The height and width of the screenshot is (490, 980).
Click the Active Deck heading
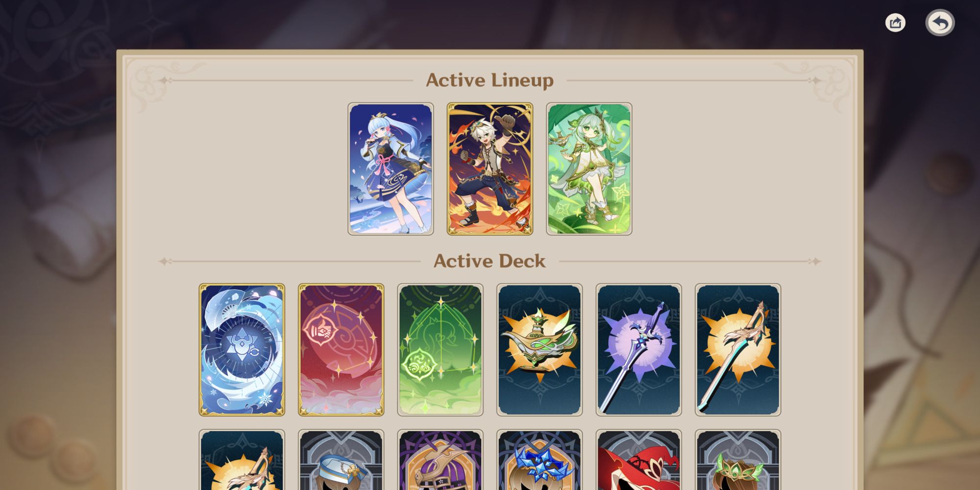(490, 261)
